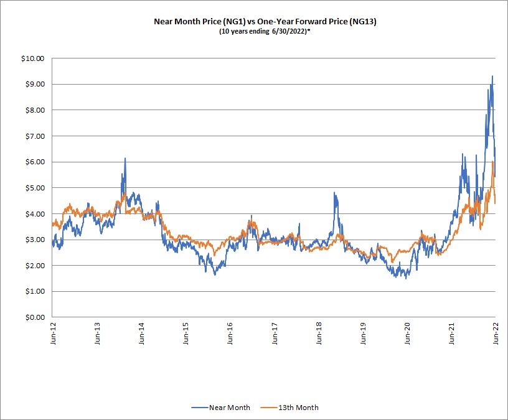Viewport: 508px width, 420px height.
Task: Click the Jun-16 x-axis label
Action: pos(230,334)
